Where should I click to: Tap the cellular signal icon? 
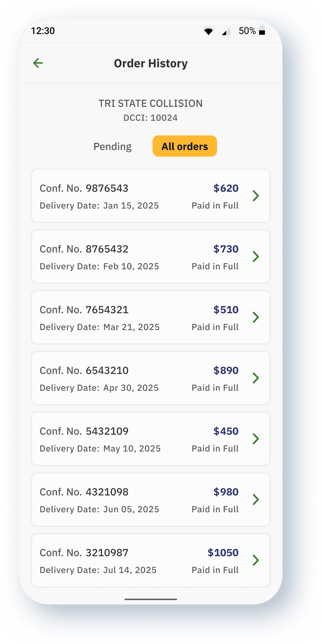click(226, 31)
